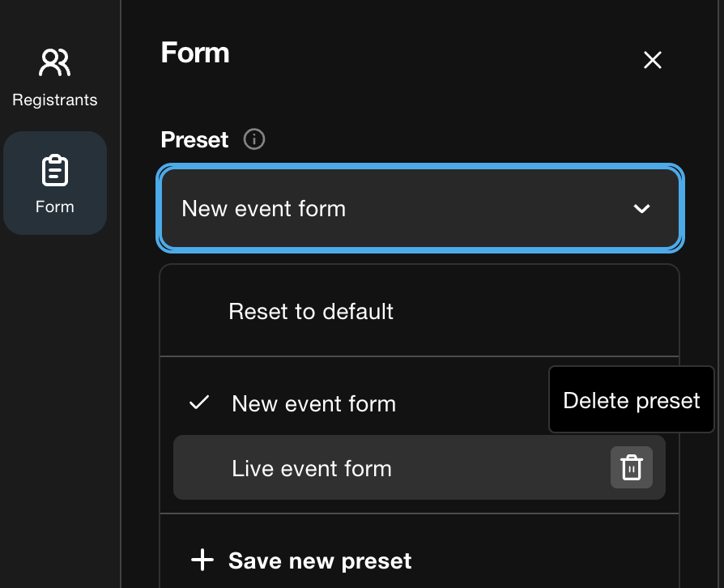Select the New event form preset option
This screenshot has width=724, height=588.
point(313,403)
